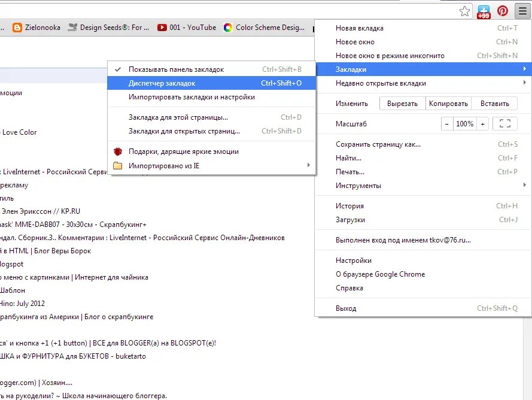
Task: Open 001 - YouTube bookmark
Action: [x=187, y=28]
